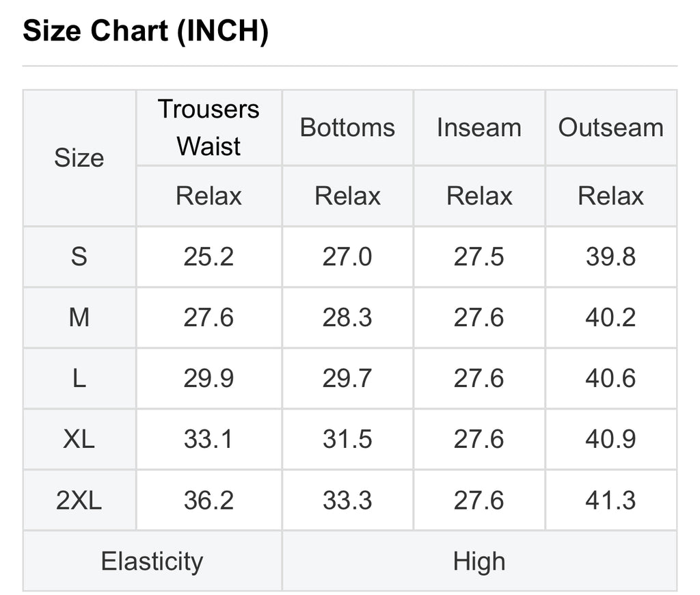Click the Size Chart (INCH) heading
700x595 pixels.
pyautogui.click(x=146, y=31)
